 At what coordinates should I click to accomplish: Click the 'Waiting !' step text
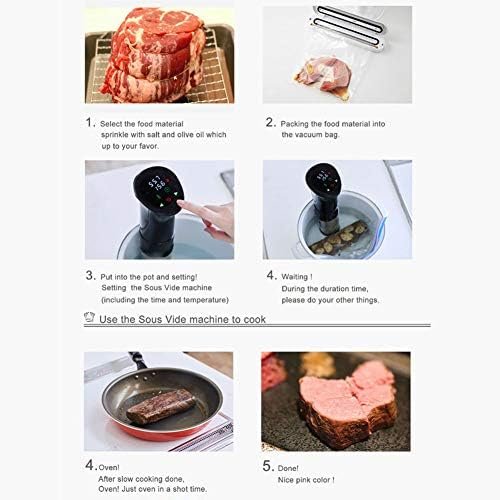[x=297, y=277]
